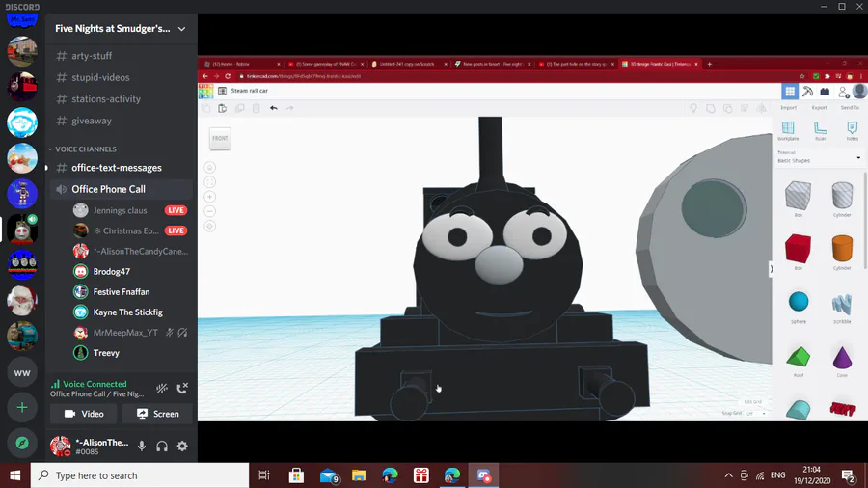Open Discord User Settings gear
Image resolution: width=868 pixels, height=488 pixels.
pyautogui.click(x=182, y=446)
